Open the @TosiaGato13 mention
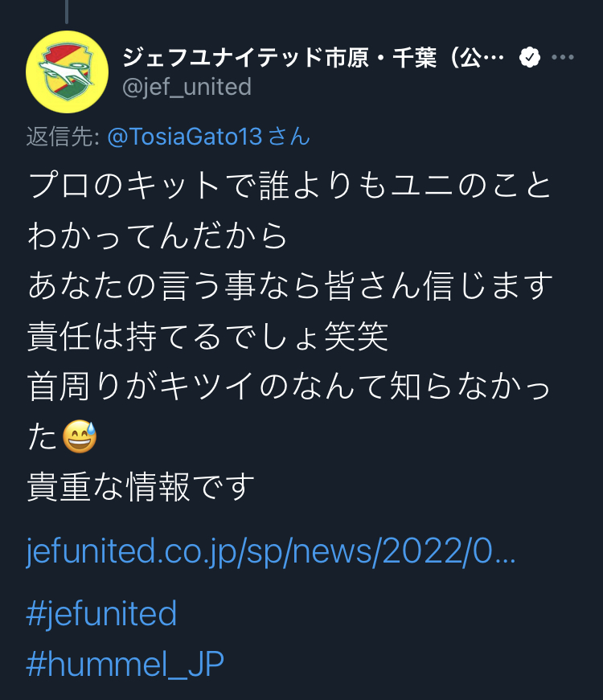This screenshot has width=603, height=700. [184, 136]
